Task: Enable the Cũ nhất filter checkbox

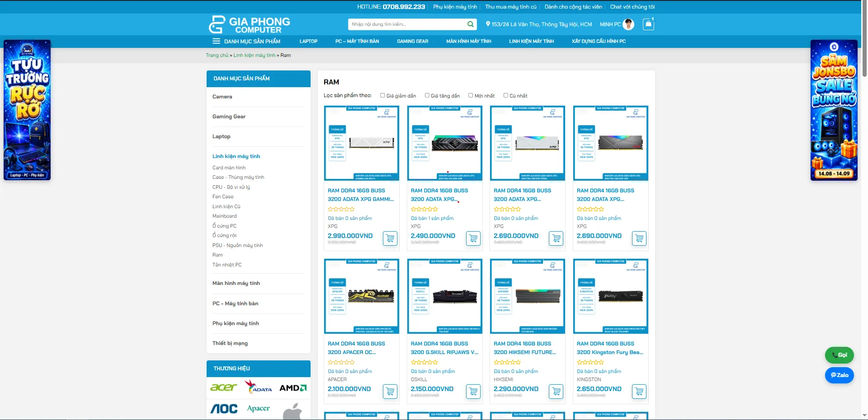Action: (506, 95)
